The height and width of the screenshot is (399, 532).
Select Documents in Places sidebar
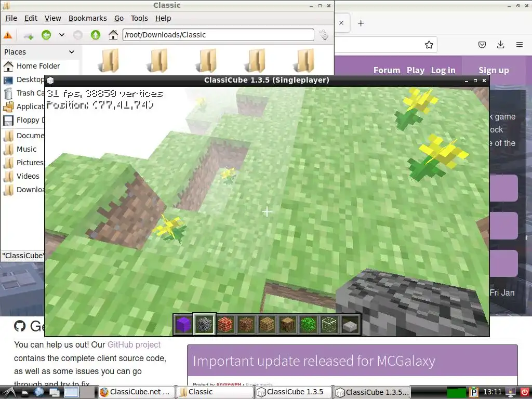pyautogui.click(x=23, y=136)
